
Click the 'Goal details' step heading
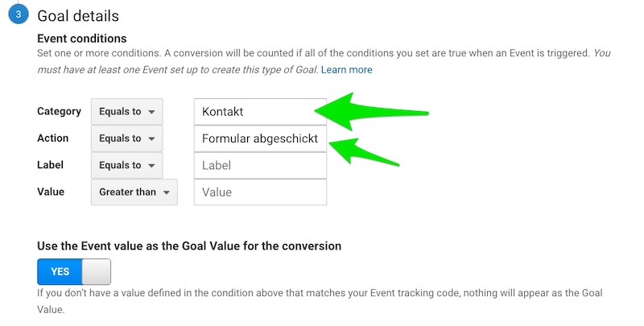click(x=78, y=15)
